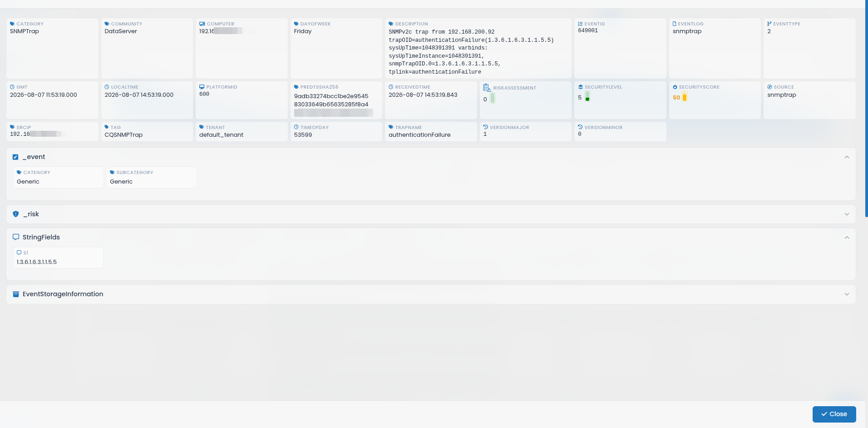Click the _risk section title
Viewport: 868px width, 428px height.
pos(31,214)
